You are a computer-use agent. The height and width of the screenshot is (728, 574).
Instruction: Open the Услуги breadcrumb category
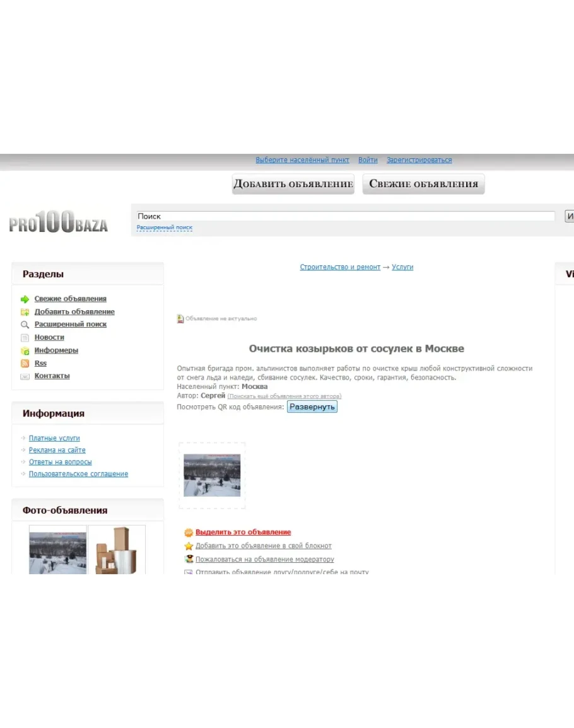402,267
